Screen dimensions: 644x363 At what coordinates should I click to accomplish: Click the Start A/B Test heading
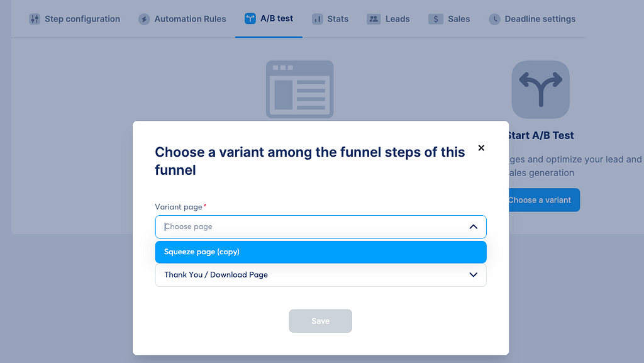[x=542, y=135]
